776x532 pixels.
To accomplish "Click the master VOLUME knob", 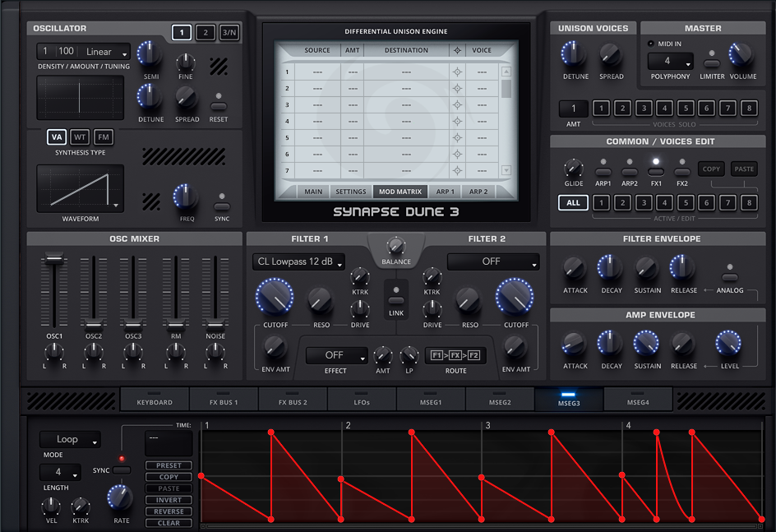I will coord(741,55).
